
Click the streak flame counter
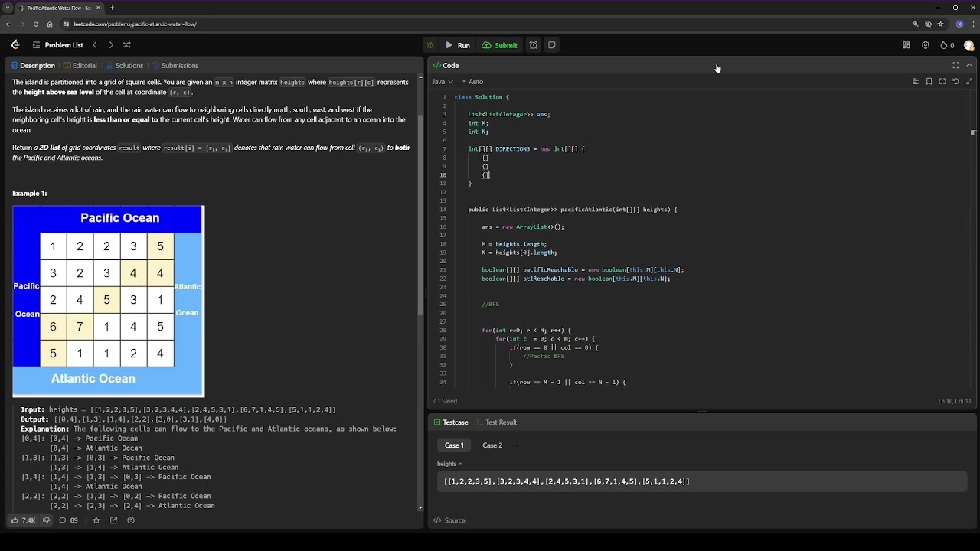[947, 45]
